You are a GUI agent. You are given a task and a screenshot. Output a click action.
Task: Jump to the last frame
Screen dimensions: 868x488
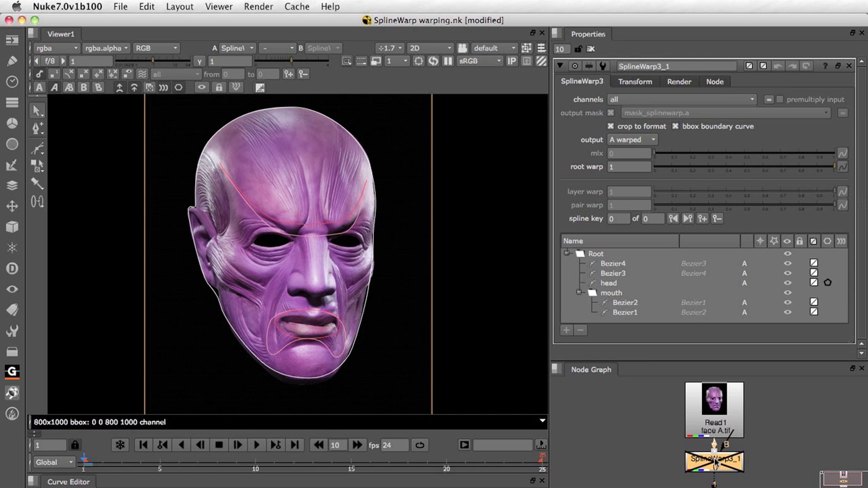295,445
